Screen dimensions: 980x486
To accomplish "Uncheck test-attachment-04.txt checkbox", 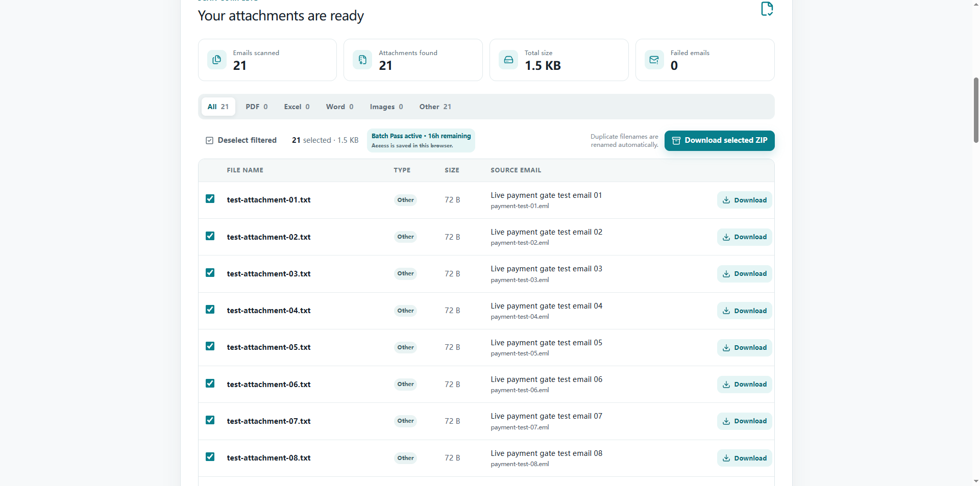I will [210, 309].
